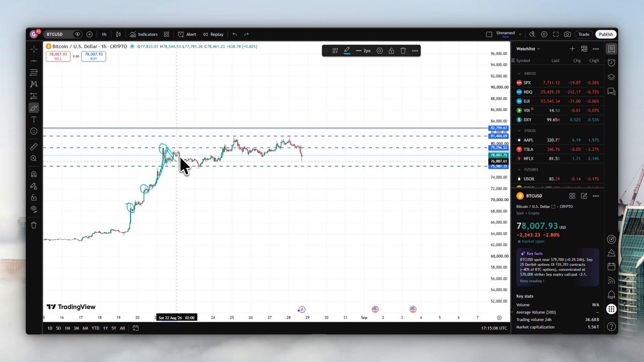Viewport: 644px width, 362px height.
Task: Open the Watchlist name dropdown
Action: [529, 49]
